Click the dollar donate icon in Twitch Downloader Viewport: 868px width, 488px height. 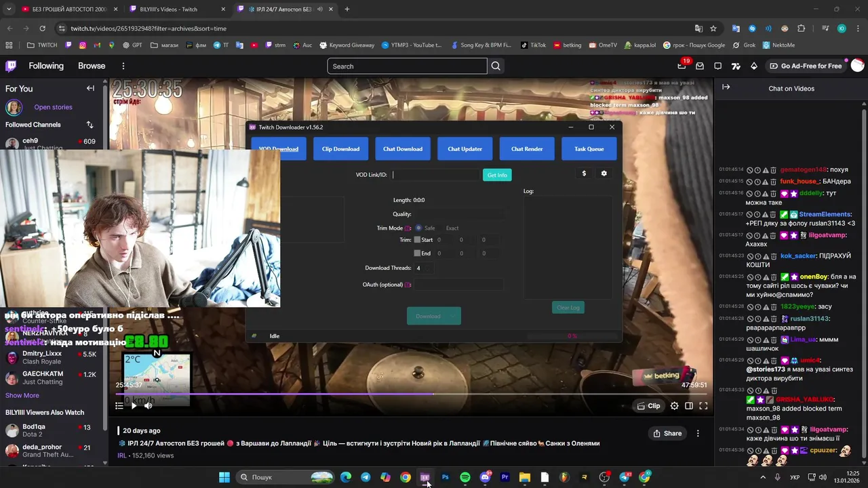[x=584, y=174]
